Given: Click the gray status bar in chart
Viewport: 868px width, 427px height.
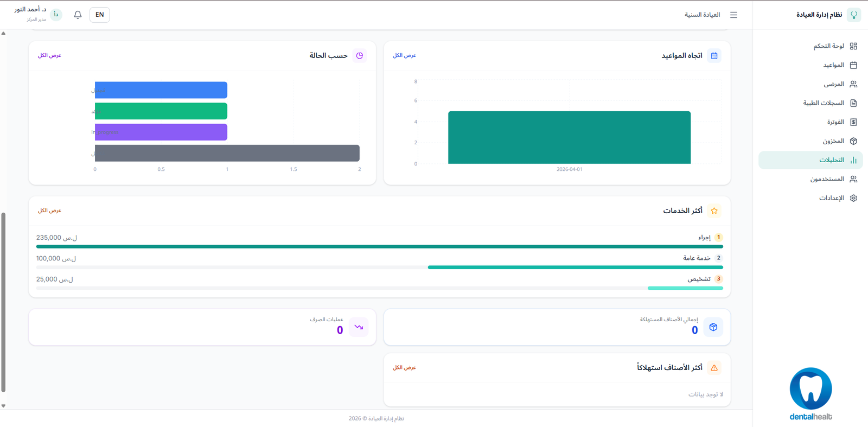Looking at the screenshot, I should pyautogui.click(x=227, y=153).
